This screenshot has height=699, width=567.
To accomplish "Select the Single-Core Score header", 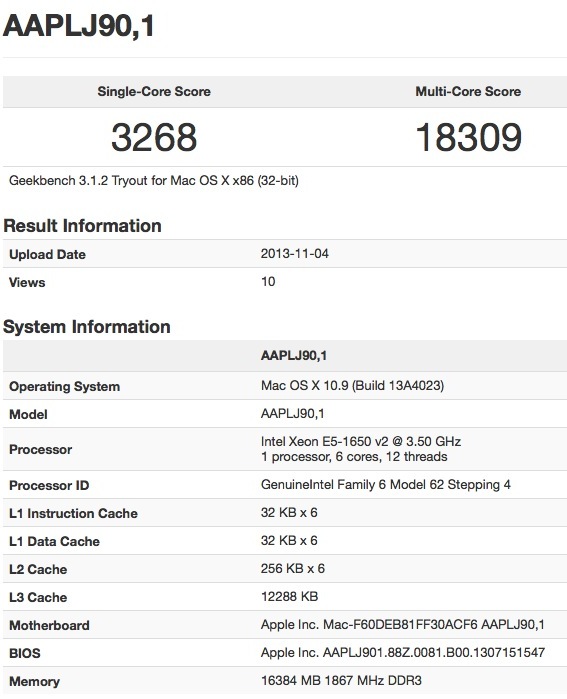I will (154, 91).
